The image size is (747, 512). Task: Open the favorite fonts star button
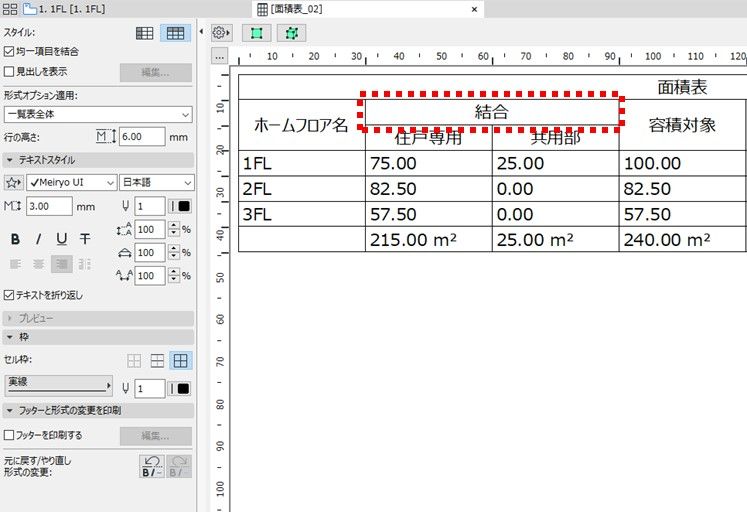(x=13, y=182)
